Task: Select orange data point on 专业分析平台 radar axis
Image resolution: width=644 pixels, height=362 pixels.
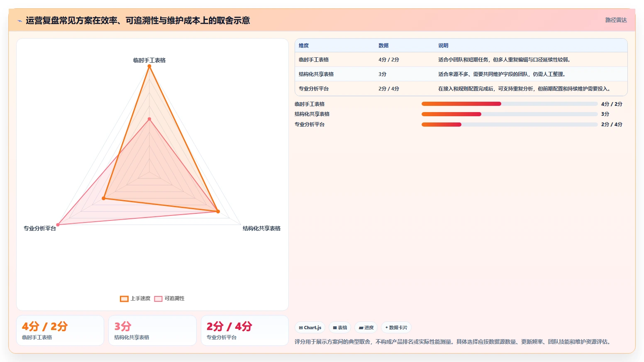Action: tap(104, 198)
